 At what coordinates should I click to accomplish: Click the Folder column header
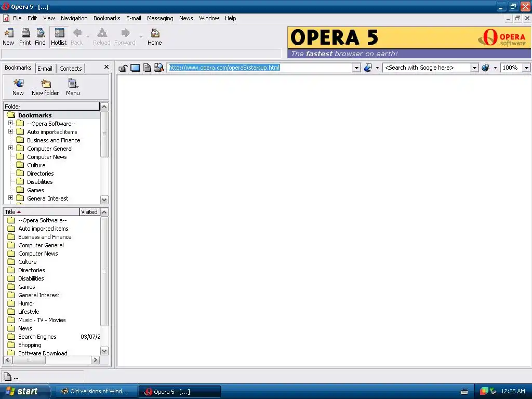click(x=51, y=107)
